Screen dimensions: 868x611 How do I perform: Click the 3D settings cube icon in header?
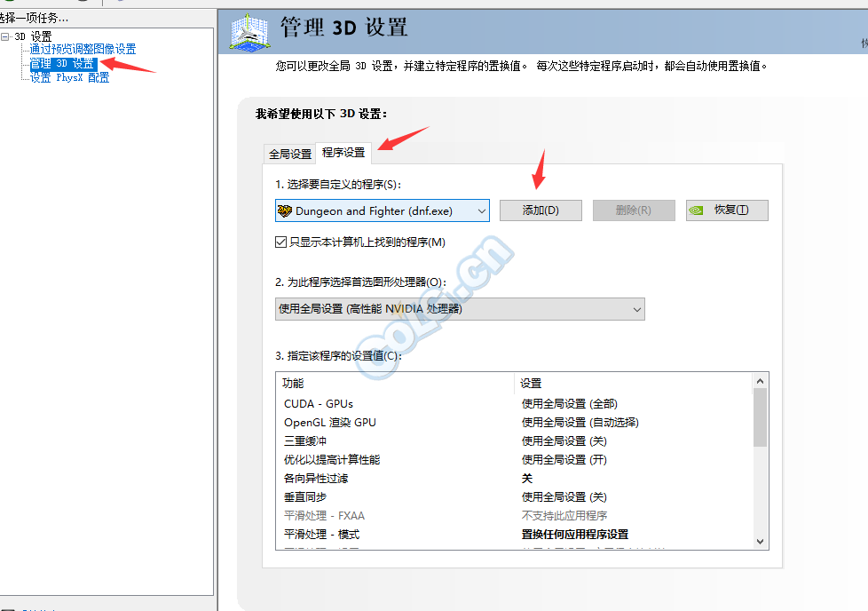[x=249, y=30]
